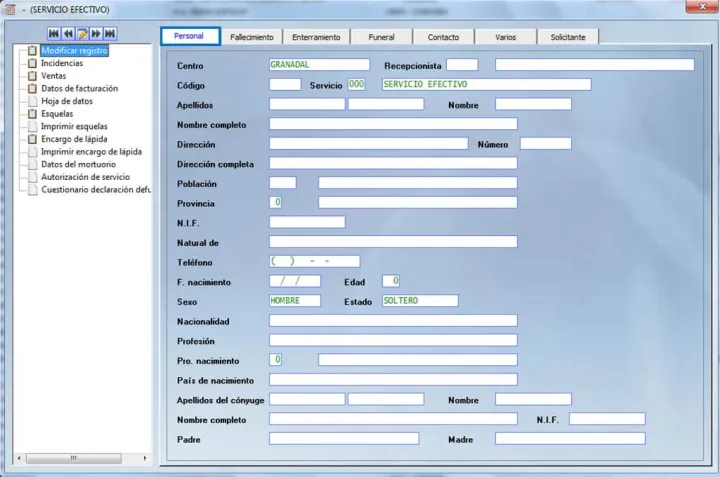Click right arrow of tree horizontal scrollbar
The width and height of the screenshot is (720, 477).
pos(145,458)
